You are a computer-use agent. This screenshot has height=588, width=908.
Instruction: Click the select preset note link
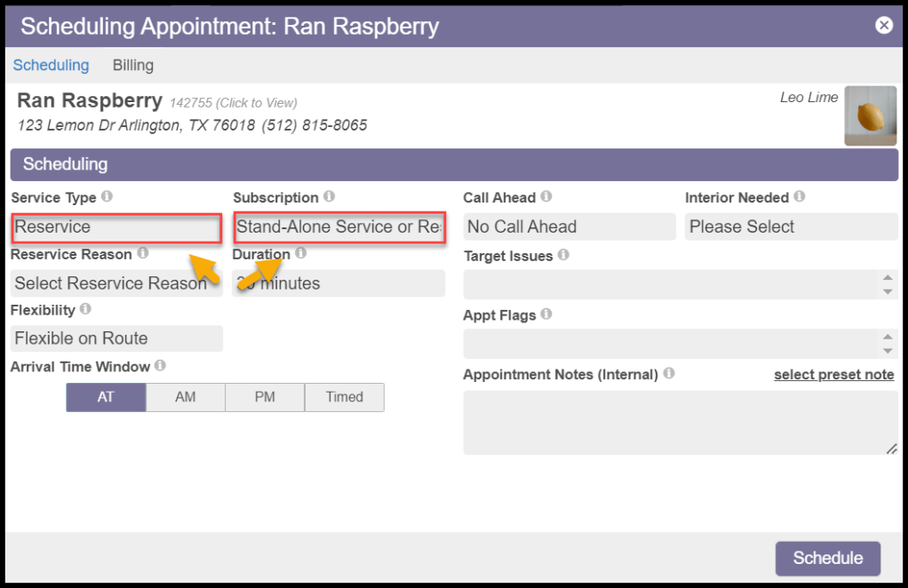tap(833, 375)
